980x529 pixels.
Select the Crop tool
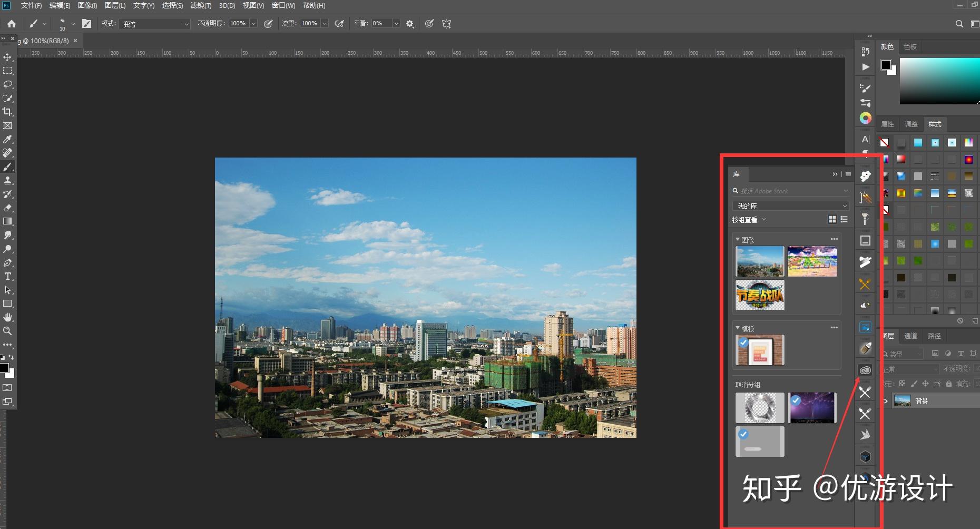pos(7,112)
